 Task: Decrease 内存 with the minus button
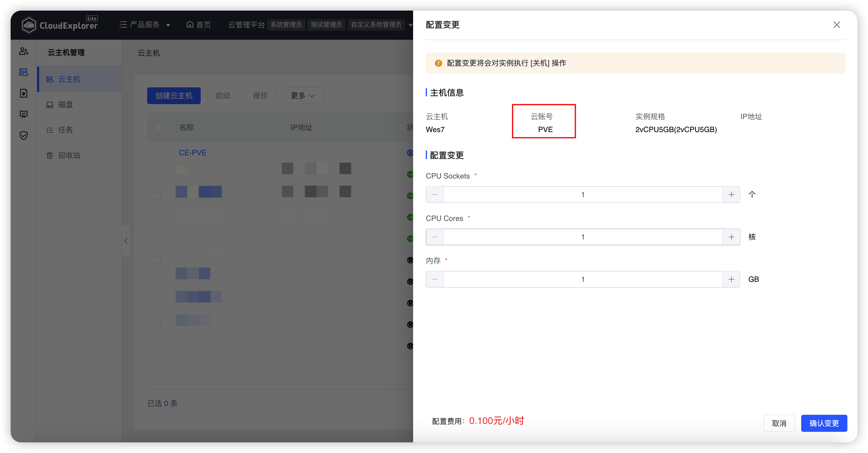(x=435, y=279)
